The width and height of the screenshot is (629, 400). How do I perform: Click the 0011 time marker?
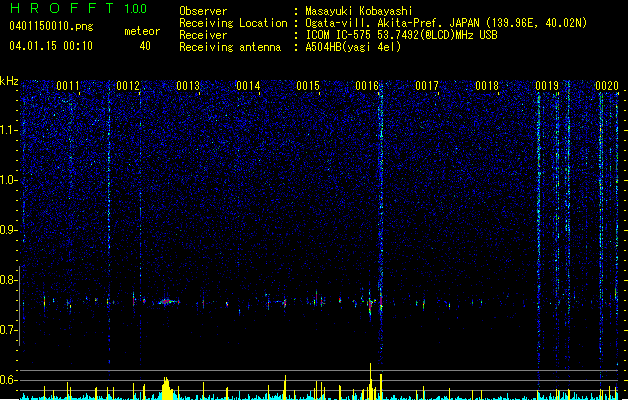68,86
